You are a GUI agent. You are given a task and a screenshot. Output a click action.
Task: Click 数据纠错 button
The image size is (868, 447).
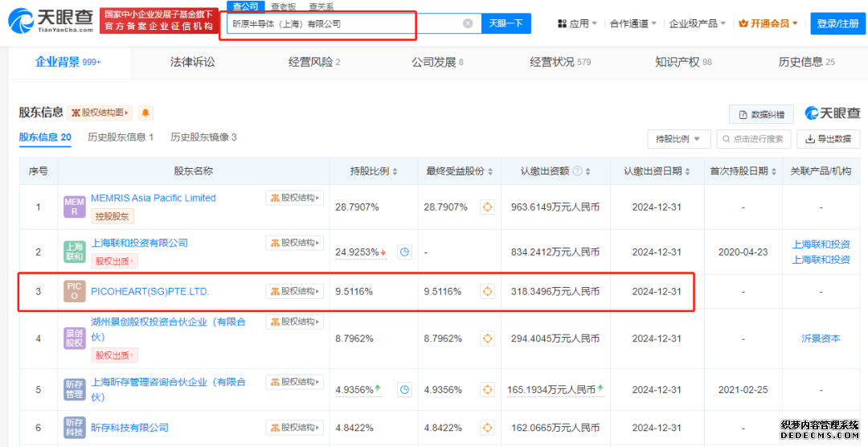pyautogui.click(x=761, y=114)
